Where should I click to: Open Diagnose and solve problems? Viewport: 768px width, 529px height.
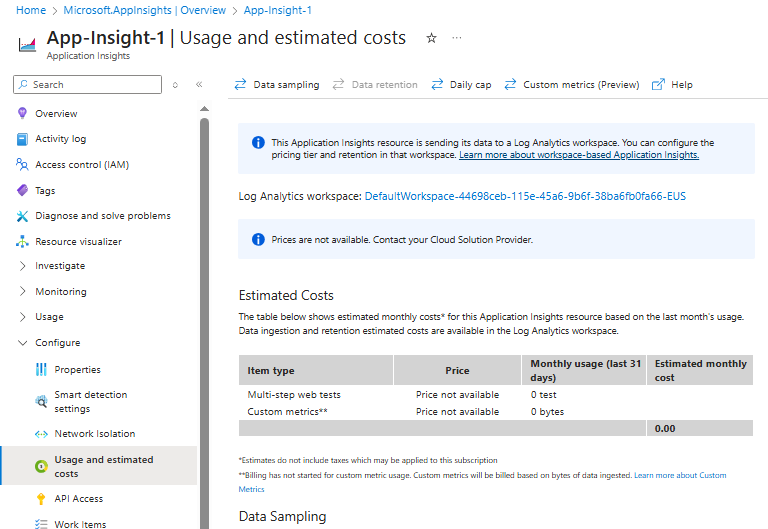coord(103,216)
